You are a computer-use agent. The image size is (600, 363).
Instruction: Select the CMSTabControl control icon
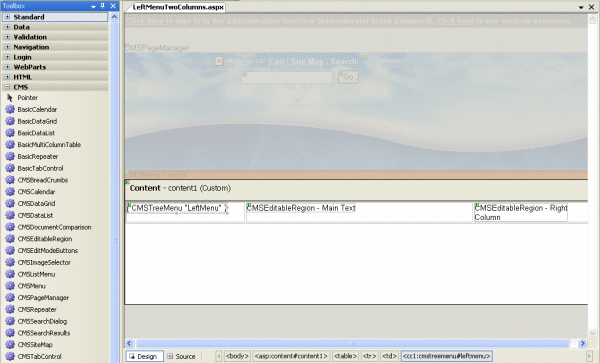tap(10, 356)
